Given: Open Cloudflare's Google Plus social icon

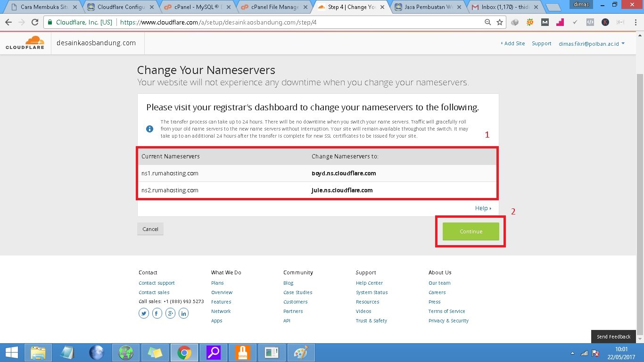Looking at the screenshot, I should [170, 313].
